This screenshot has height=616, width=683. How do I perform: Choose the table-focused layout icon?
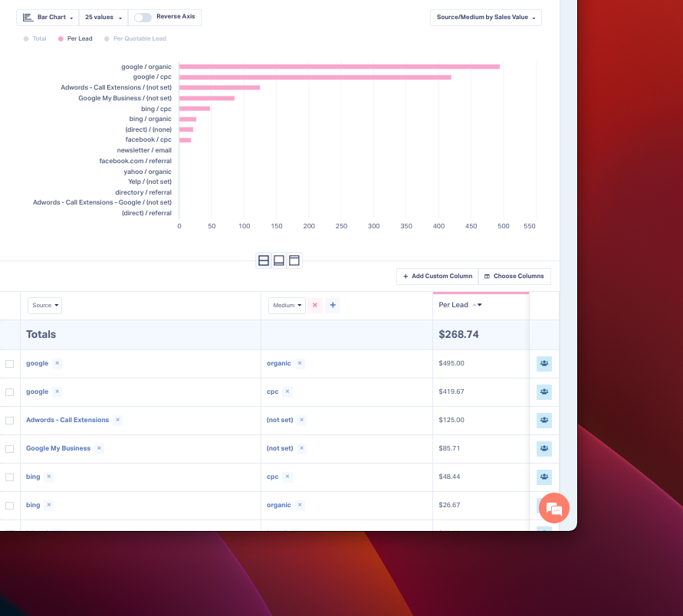click(x=294, y=260)
